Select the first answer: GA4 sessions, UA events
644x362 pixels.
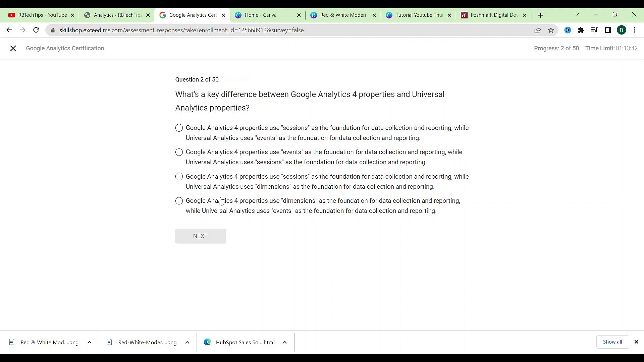pyautogui.click(x=179, y=128)
